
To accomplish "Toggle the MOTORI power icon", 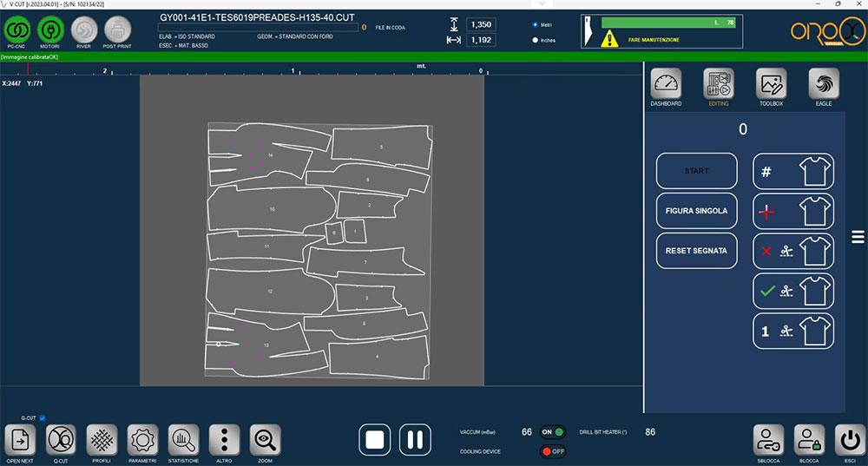I will tap(50, 30).
